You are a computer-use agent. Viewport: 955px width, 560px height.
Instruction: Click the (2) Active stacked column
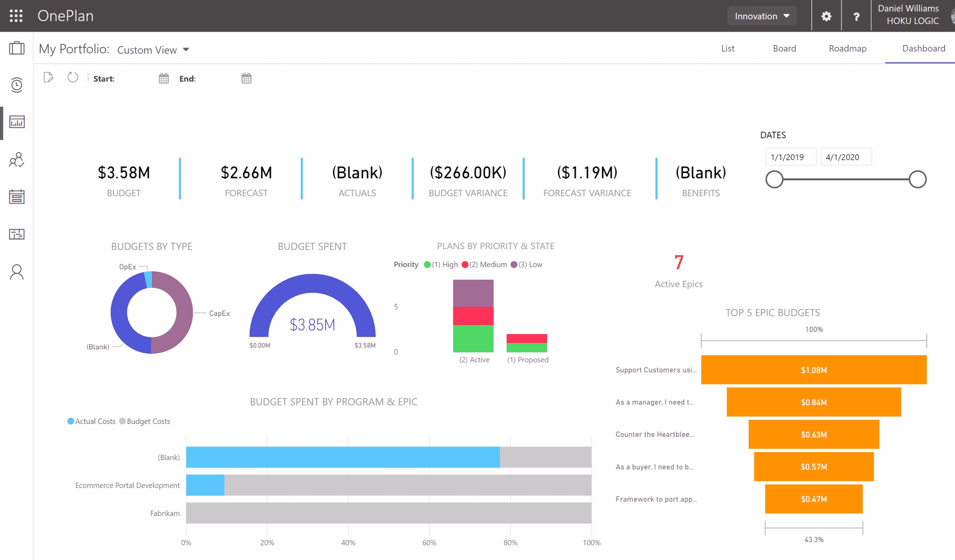coord(473,316)
